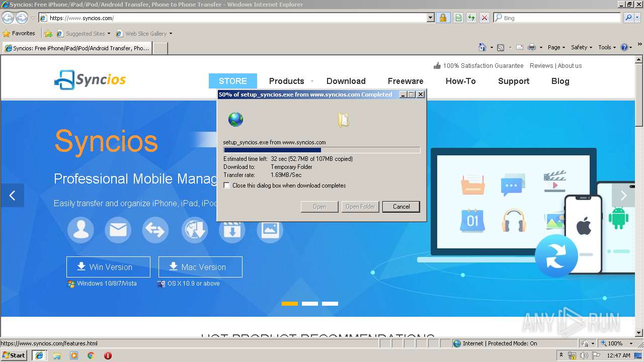This screenshot has width=644, height=362.
Task: Click the Compatibility View icon
Action: click(x=458, y=18)
